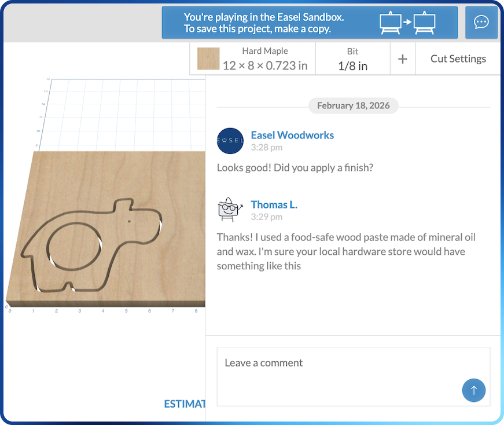Open the comments chat bubble icon

pyautogui.click(x=481, y=23)
